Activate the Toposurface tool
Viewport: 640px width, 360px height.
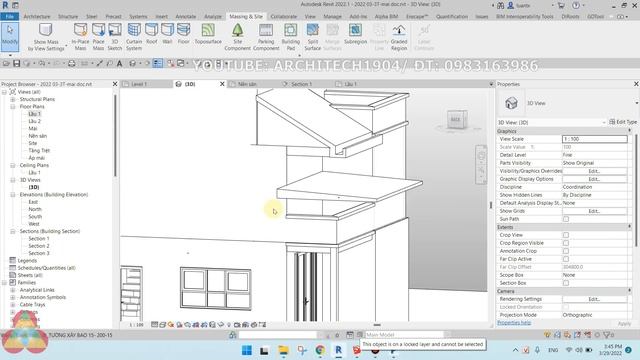pyautogui.click(x=208, y=34)
